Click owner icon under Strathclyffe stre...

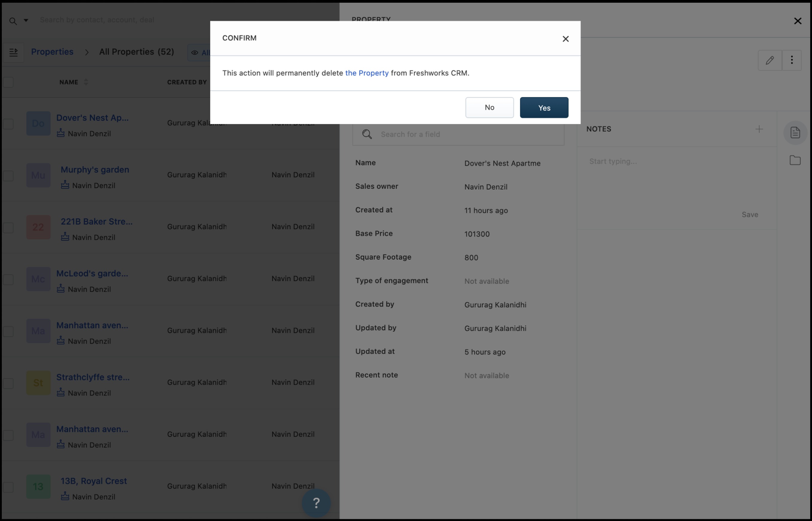60,392
